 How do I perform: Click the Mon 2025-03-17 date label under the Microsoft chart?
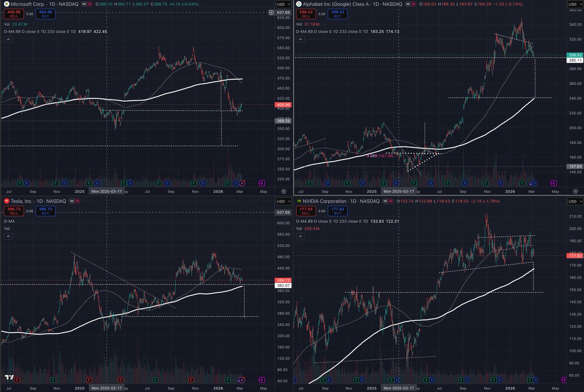[106, 192]
